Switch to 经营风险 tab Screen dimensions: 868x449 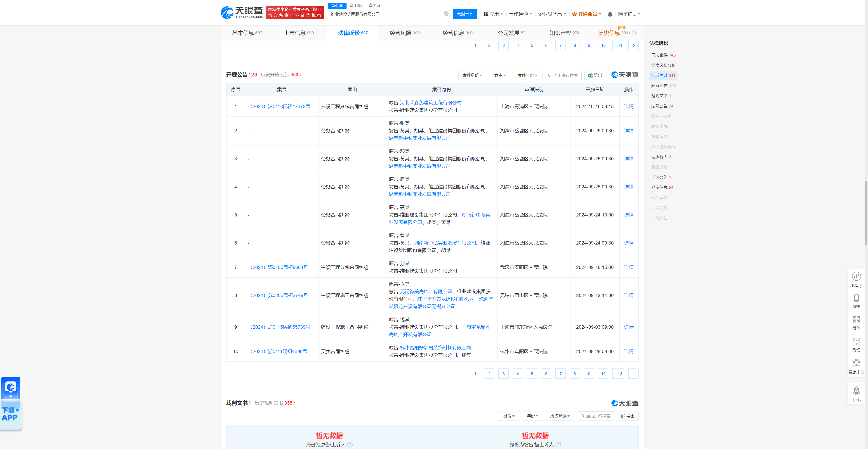[x=406, y=33]
